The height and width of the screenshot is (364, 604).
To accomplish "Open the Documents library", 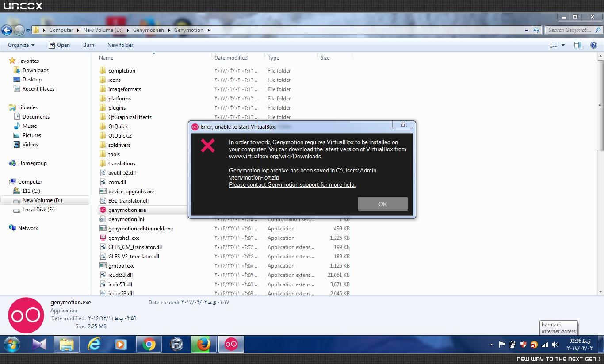I will (36, 117).
